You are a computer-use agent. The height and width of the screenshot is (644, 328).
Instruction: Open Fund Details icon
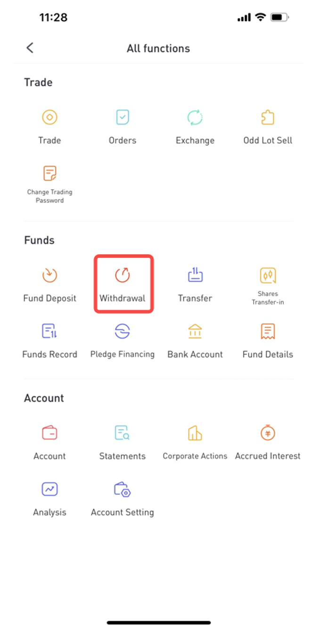point(268,331)
